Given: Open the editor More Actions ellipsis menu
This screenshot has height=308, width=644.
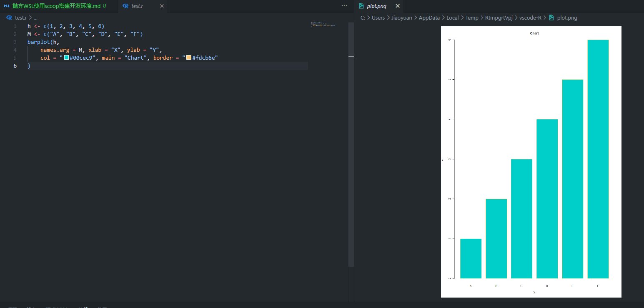Looking at the screenshot, I should [344, 6].
